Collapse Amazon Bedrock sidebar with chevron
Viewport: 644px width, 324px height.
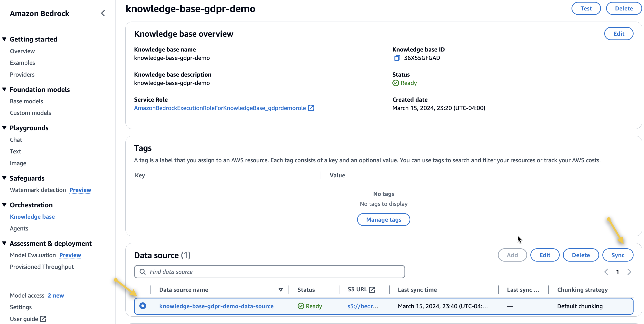(x=103, y=13)
